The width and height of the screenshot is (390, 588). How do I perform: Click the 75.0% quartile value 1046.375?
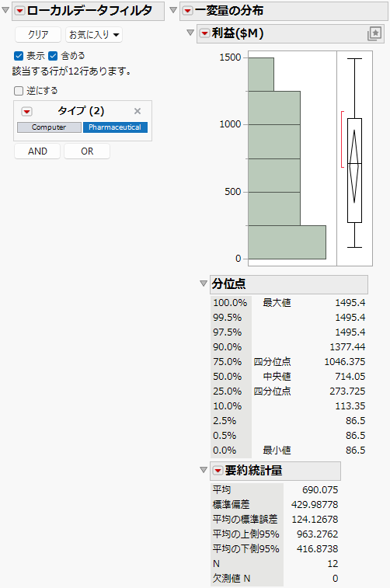345,361
